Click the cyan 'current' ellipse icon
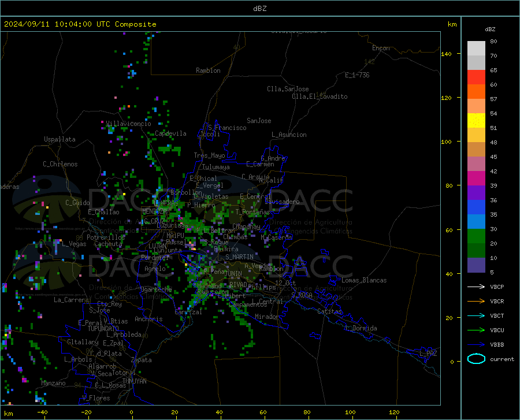520x420 pixels. tap(476, 359)
